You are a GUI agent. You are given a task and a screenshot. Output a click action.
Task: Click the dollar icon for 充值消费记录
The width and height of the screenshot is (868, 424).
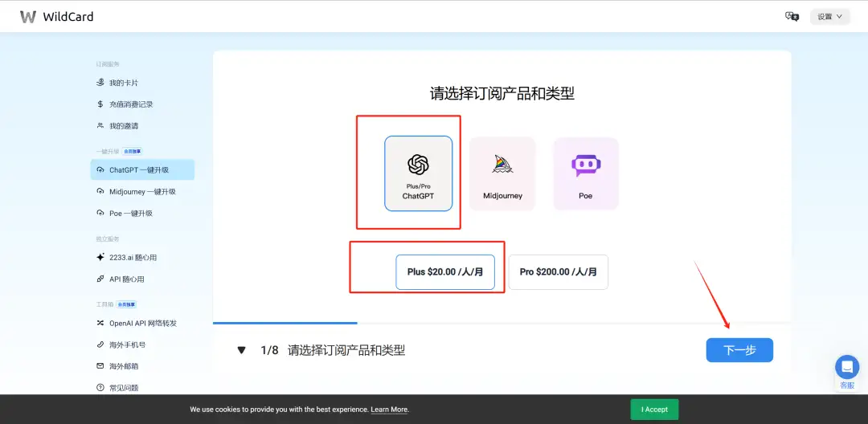[x=100, y=104]
